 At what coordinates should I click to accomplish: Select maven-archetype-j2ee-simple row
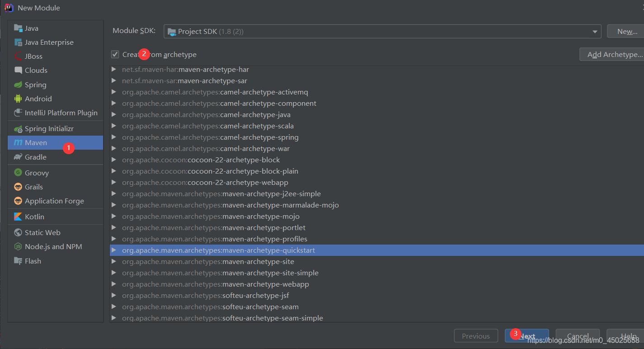tap(377, 194)
